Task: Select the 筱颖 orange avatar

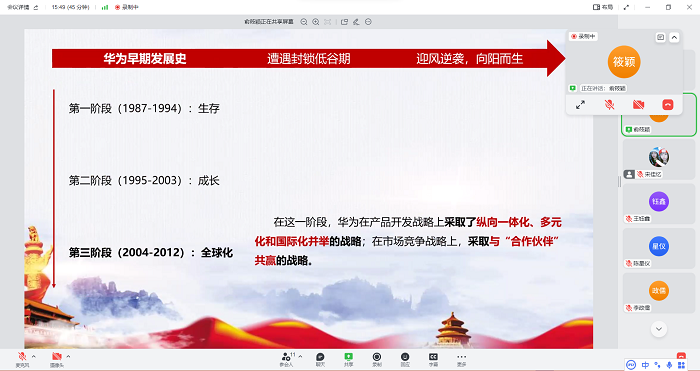Action: point(624,62)
